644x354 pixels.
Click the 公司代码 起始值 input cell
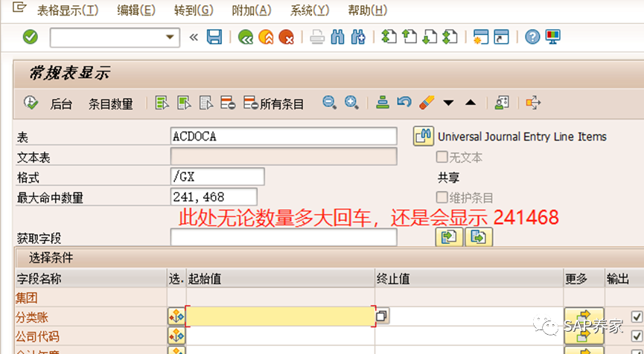[281, 336]
